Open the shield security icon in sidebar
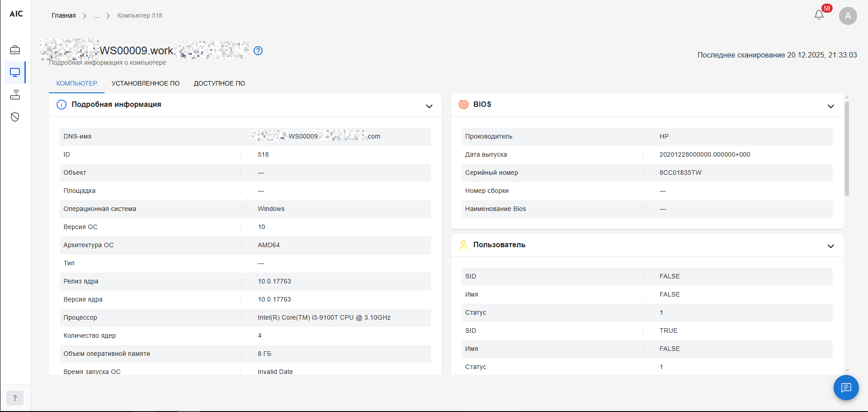Screen dimensions: 868x412 [x=15, y=117]
